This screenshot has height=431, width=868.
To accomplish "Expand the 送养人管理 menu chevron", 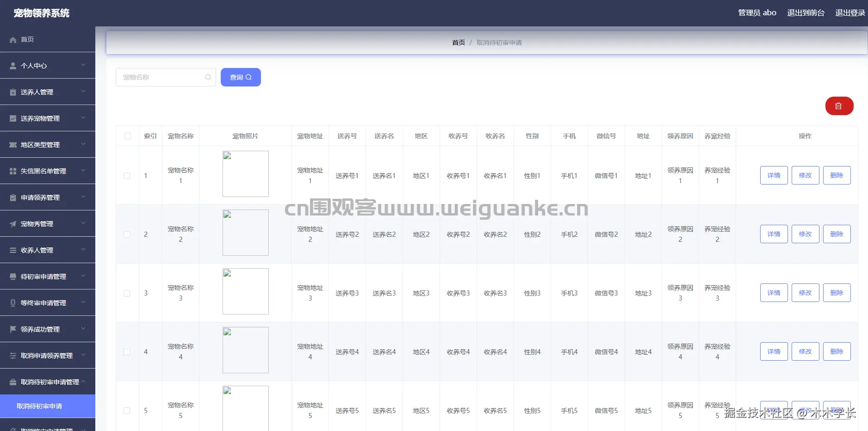I will click(83, 92).
